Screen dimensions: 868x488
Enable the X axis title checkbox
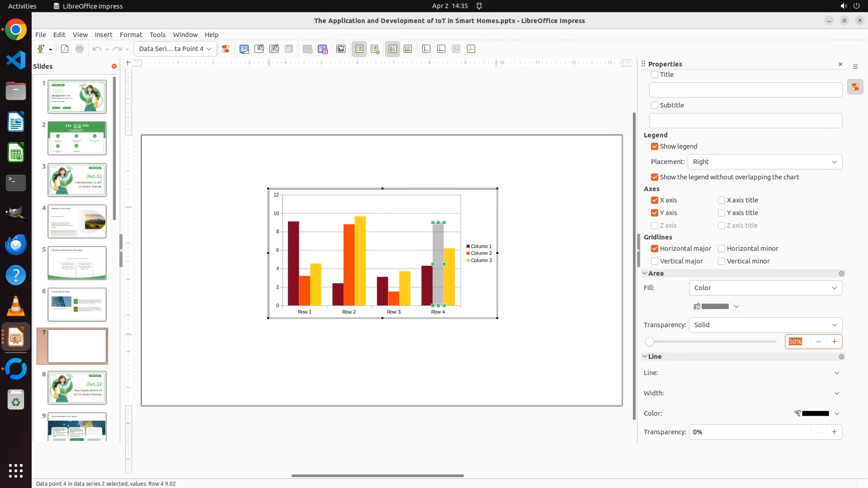(722, 200)
